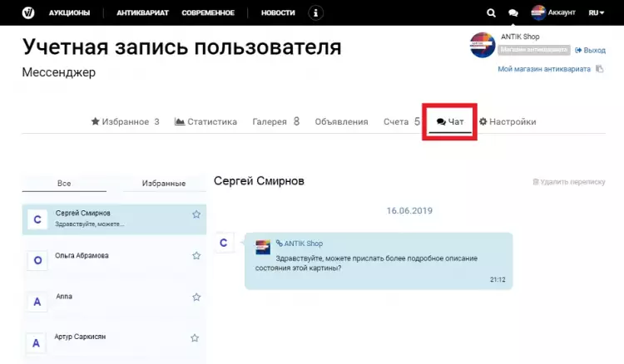Click Anna's letter A avatar
This screenshot has width=624, height=364.
point(37,302)
